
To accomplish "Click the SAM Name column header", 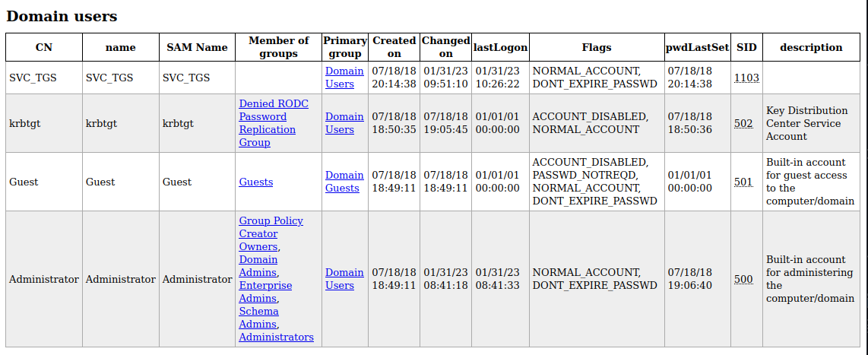I will point(197,47).
